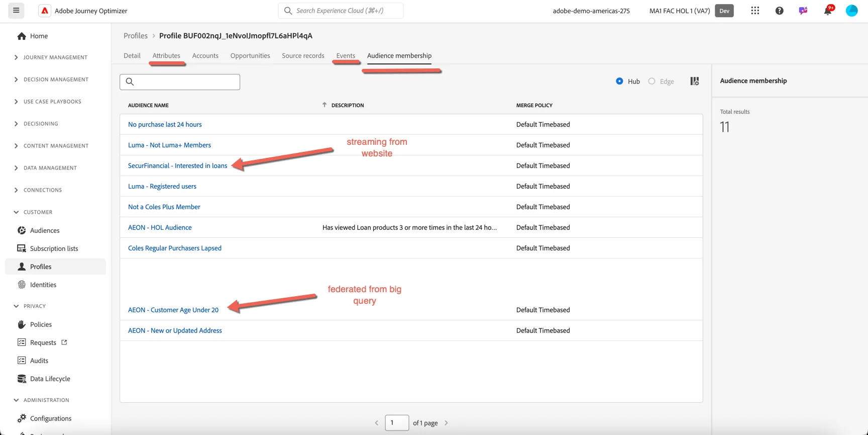Screen dimensions: 868x435
Task: Switch to the Source records tab
Action: click(x=303, y=56)
